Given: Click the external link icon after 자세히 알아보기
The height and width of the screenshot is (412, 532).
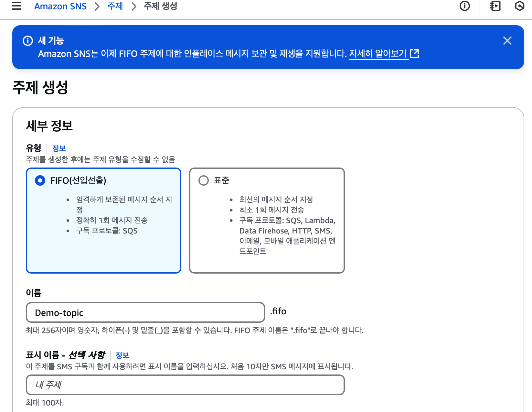Looking at the screenshot, I should tap(414, 54).
